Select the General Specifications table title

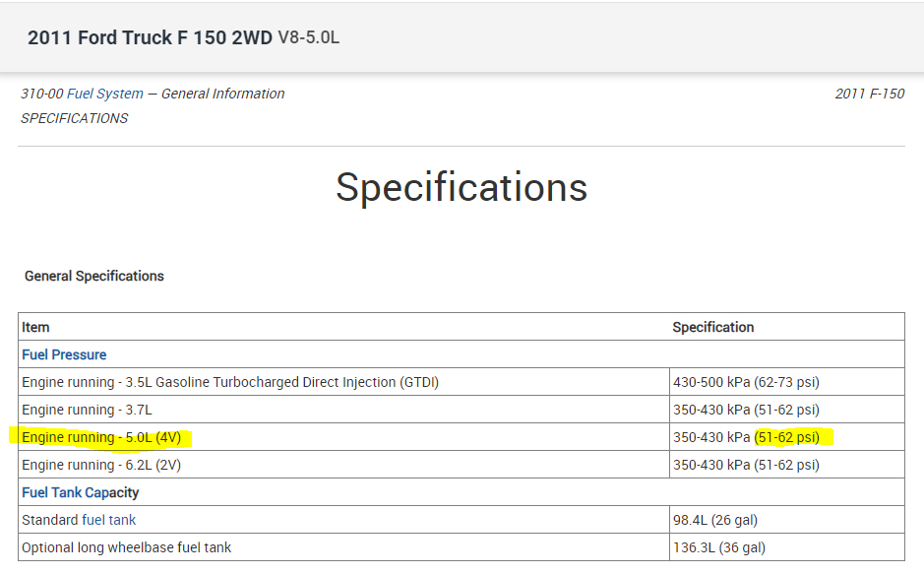tap(94, 276)
